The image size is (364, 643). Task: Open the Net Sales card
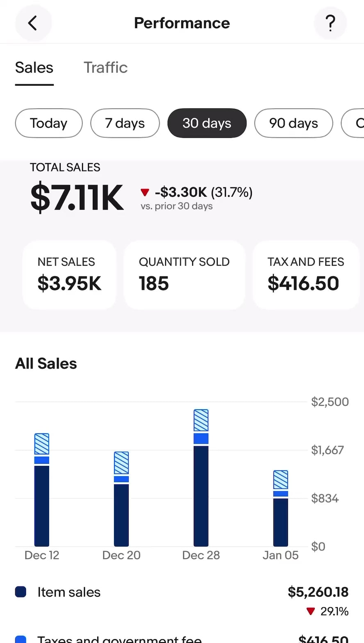pos(69,274)
